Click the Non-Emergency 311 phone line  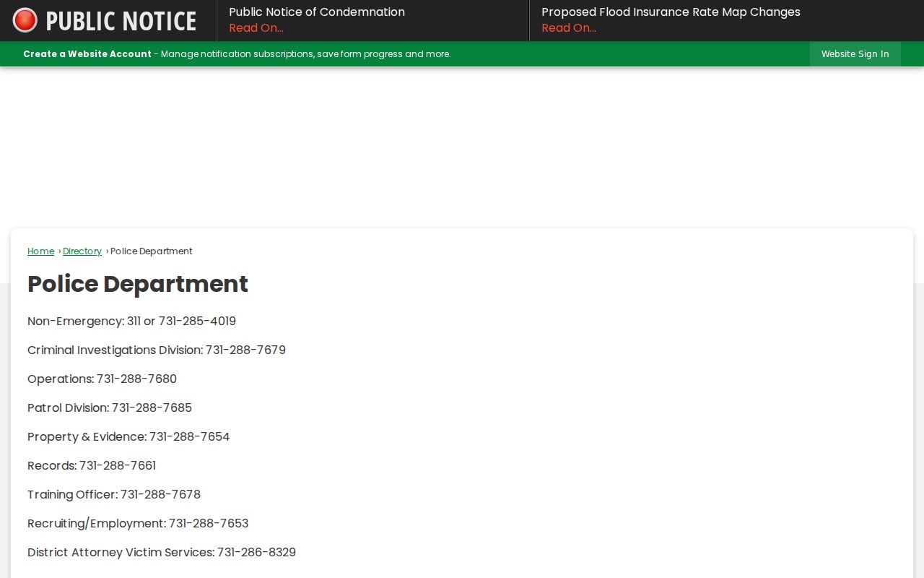coord(132,322)
